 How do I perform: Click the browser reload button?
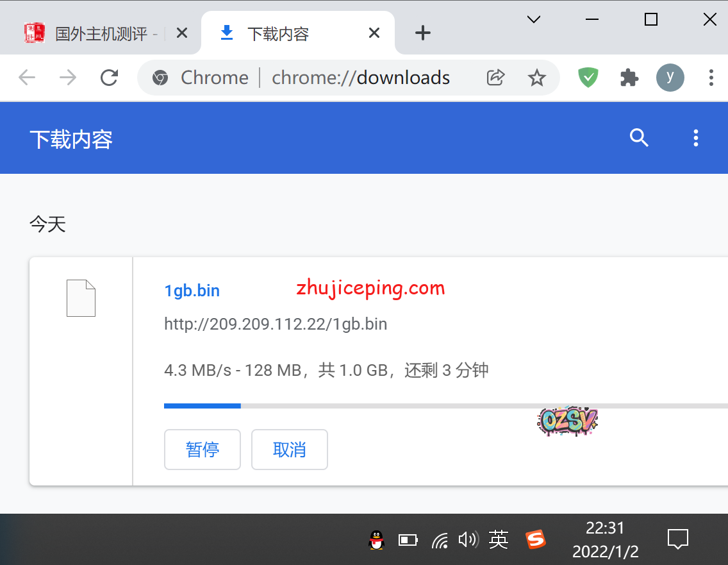110,78
